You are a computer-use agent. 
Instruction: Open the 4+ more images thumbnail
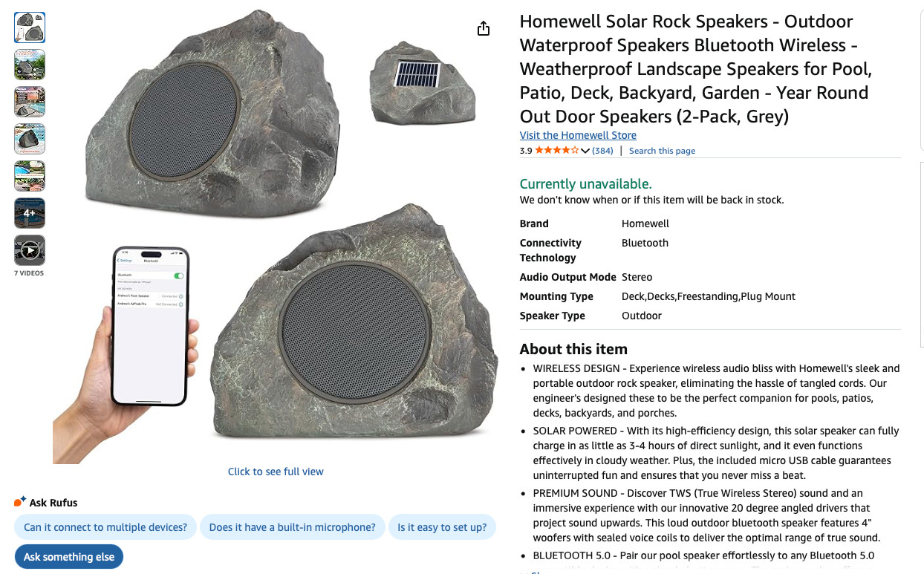pyautogui.click(x=30, y=213)
